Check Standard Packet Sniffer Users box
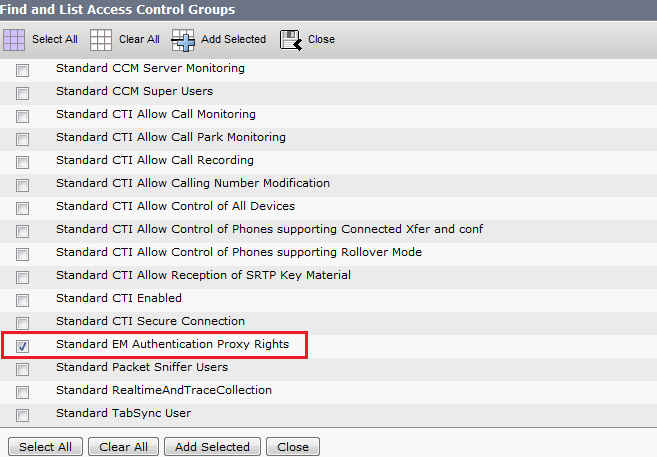The height and width of the screenshot is (457, 657). (23, 369)
